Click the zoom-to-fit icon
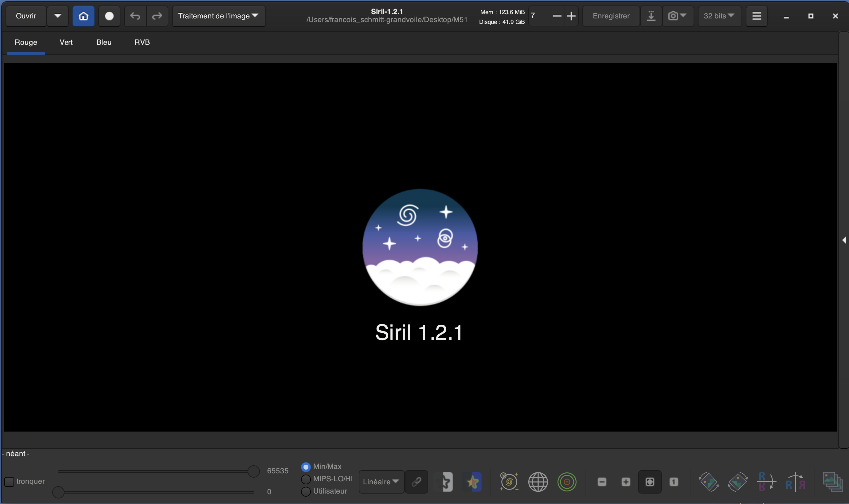This screenshot has height=504, width=849. coord(649,482)
